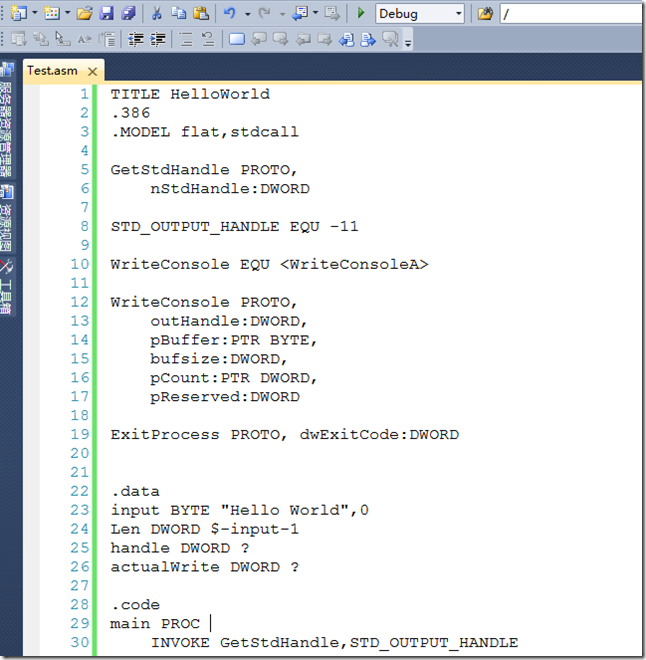Click the Navigate Forward icon
Image resolution: width=646 pixels, height=660 pixels.
click(332, 13)
